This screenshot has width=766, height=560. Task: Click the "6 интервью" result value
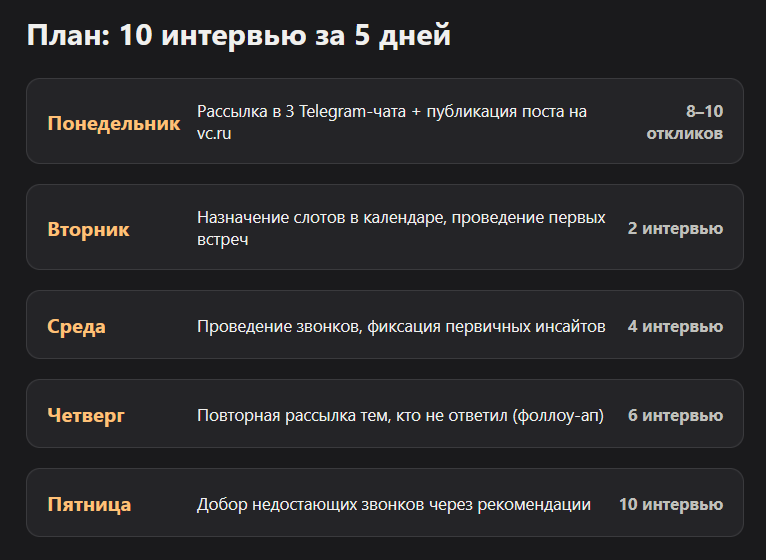[x=675, y=415]
